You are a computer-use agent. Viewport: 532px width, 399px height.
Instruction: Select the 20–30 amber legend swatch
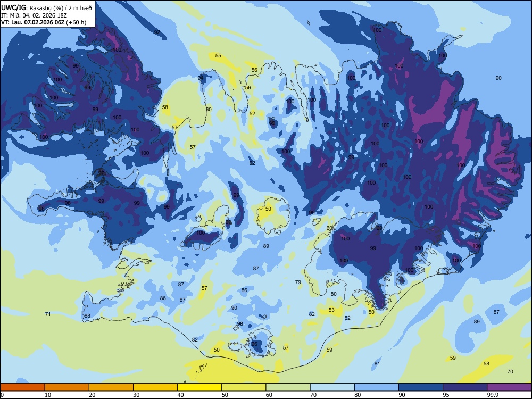pos(111,387)
